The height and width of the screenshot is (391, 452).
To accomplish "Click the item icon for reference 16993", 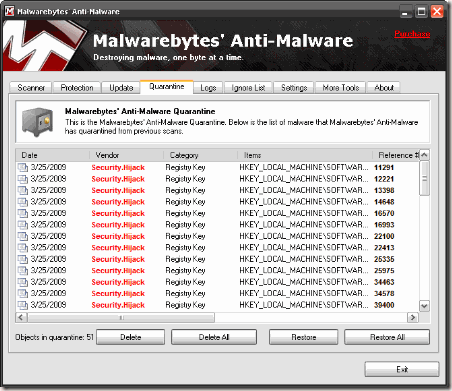I will [x=23, y=225].
